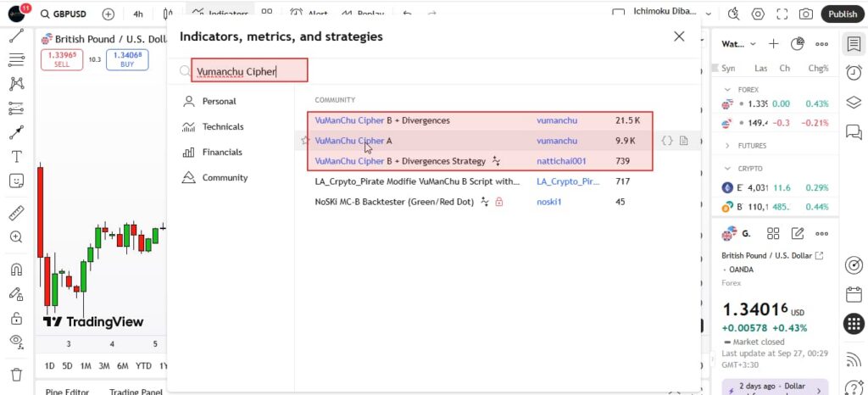Viewport: 868px width, 395px height.
Task: Click the trash icon to remove drawings
Action: (15, 374)
